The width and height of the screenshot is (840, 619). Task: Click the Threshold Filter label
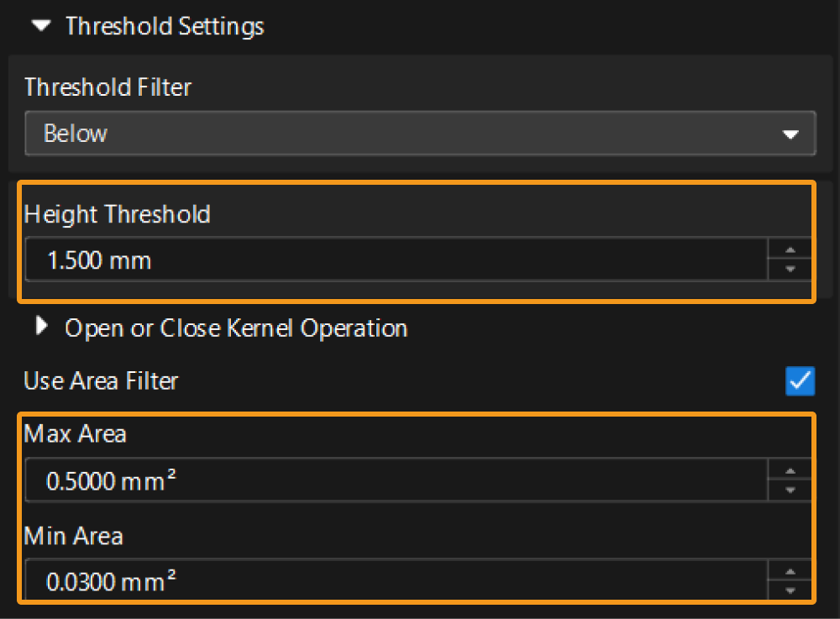pos(108,87)
